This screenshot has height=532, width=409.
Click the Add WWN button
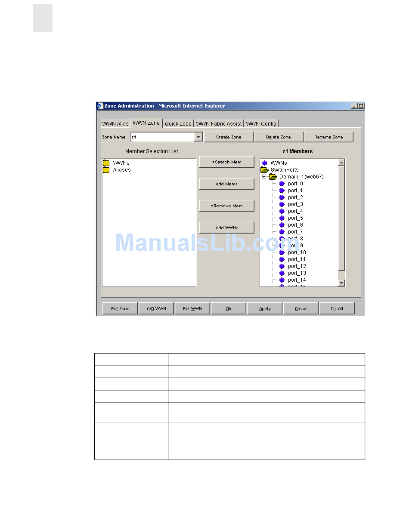click(226, 228)
